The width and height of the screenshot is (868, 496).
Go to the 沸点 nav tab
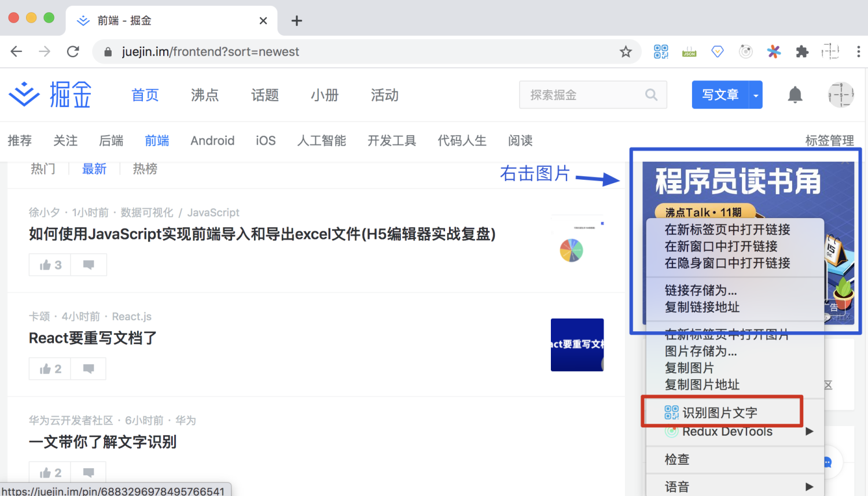[x=205, y=95]
